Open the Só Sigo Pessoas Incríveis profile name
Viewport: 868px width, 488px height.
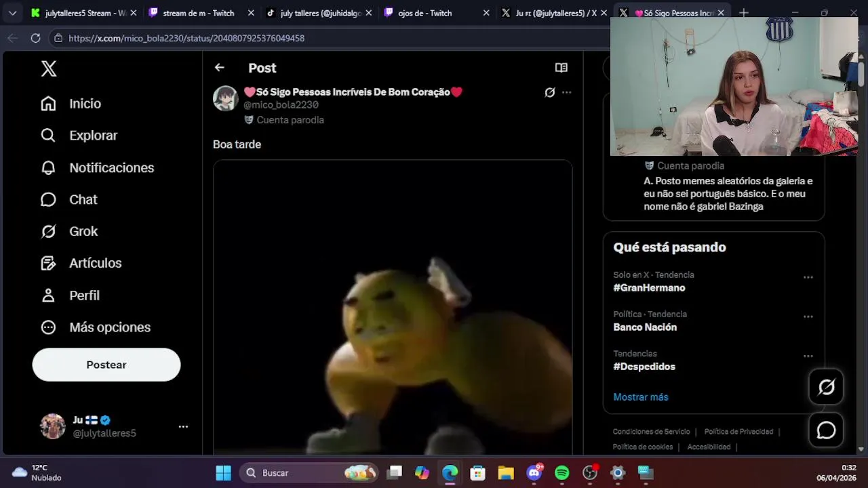353,92
